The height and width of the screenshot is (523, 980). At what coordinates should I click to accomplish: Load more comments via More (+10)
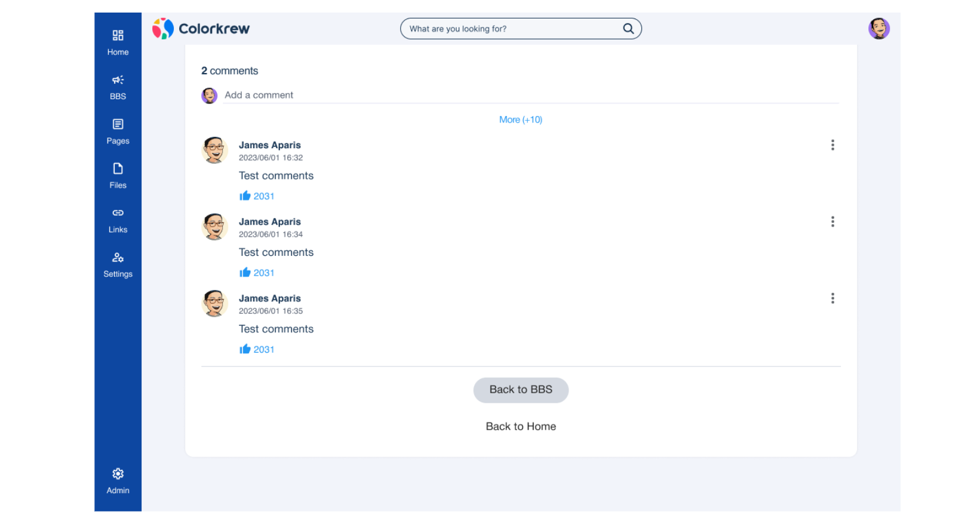click(520, 120)
